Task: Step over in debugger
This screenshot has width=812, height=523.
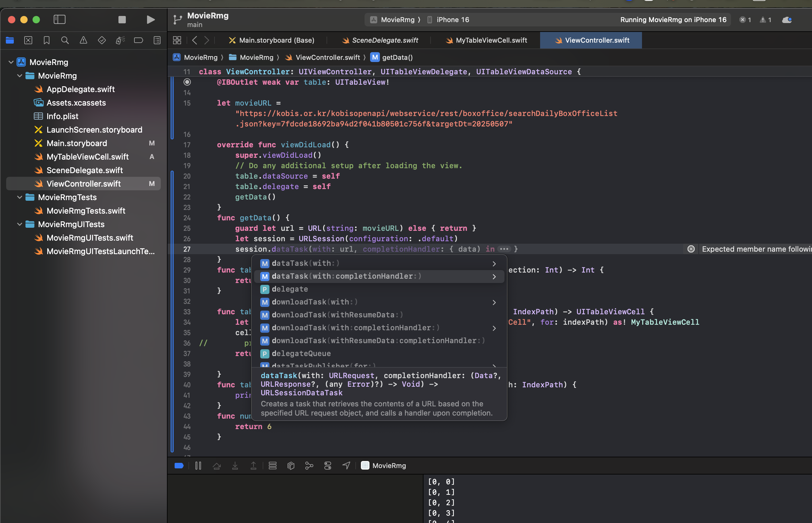Action: click(x=217, y=466)
